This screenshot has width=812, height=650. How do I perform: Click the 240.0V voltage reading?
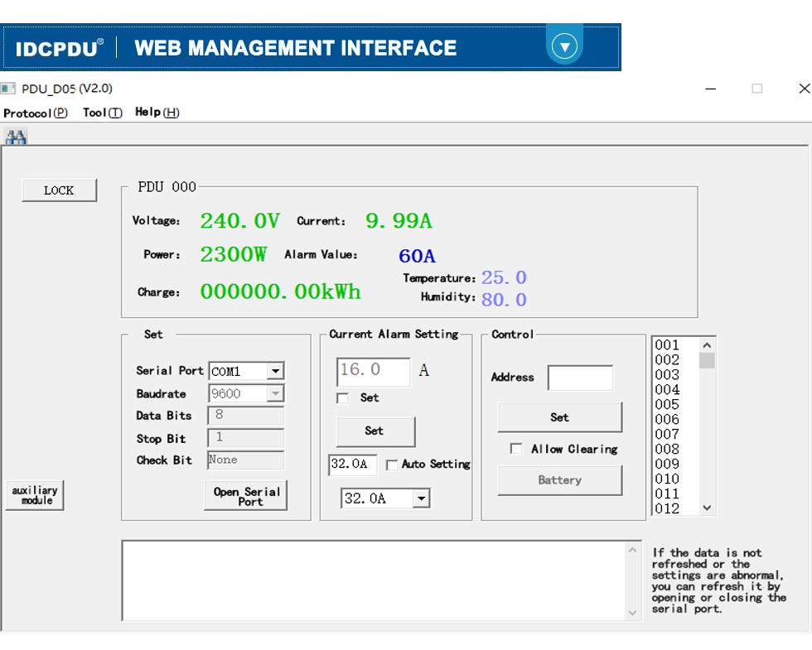(240, 221)
